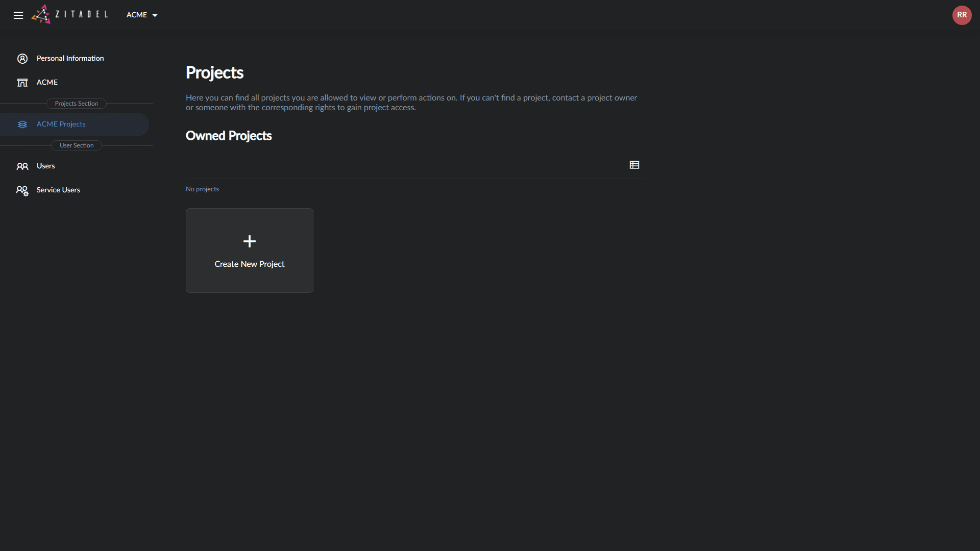Image resolution: width=980 pixels, height=551 pixels.
Task: Open the RR user avatar menu
Action: pos(962,15)
